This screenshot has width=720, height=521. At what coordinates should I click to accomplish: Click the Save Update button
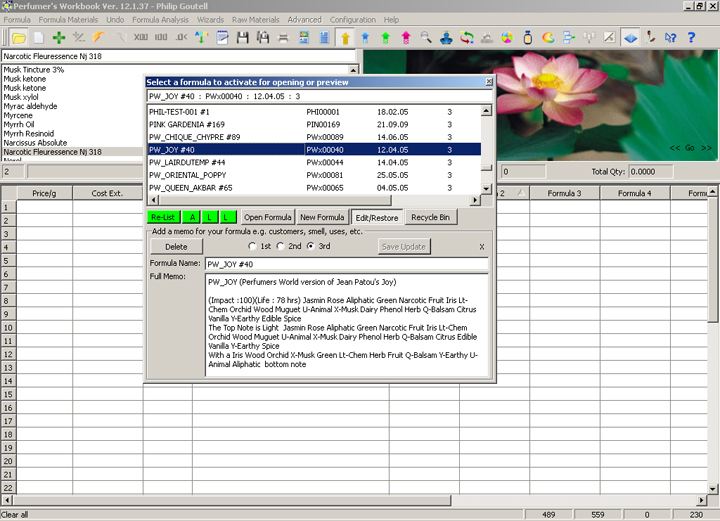pos(404,246)
